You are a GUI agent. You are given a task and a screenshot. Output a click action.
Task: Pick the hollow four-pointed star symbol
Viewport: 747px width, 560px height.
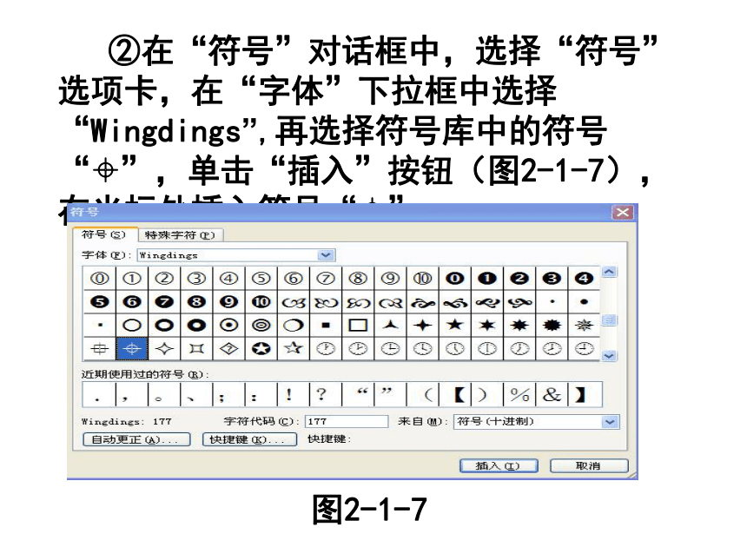point(164,349)
